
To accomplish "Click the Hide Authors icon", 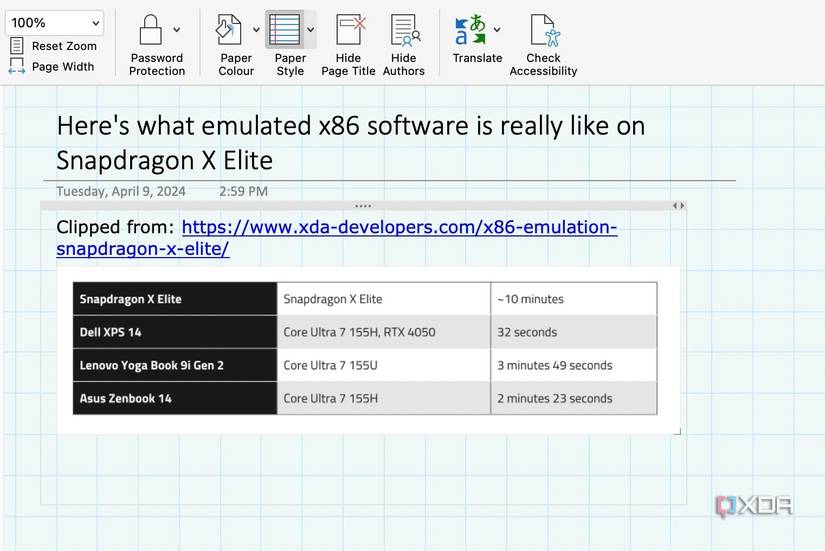I will point(405,29).
